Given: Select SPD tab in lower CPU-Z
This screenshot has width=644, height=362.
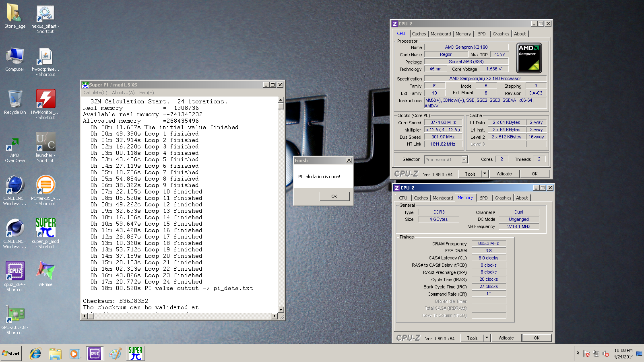Looking at the screenshot, I should coord(484,198).
